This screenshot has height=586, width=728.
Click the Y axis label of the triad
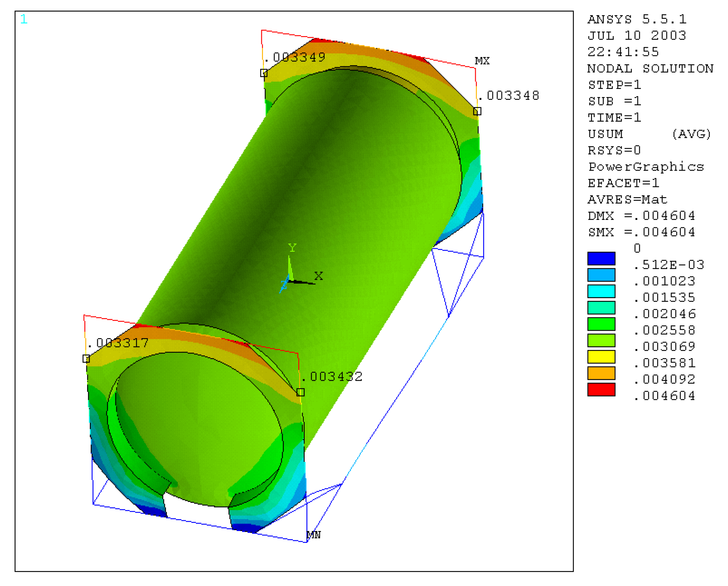coord(292,247)
